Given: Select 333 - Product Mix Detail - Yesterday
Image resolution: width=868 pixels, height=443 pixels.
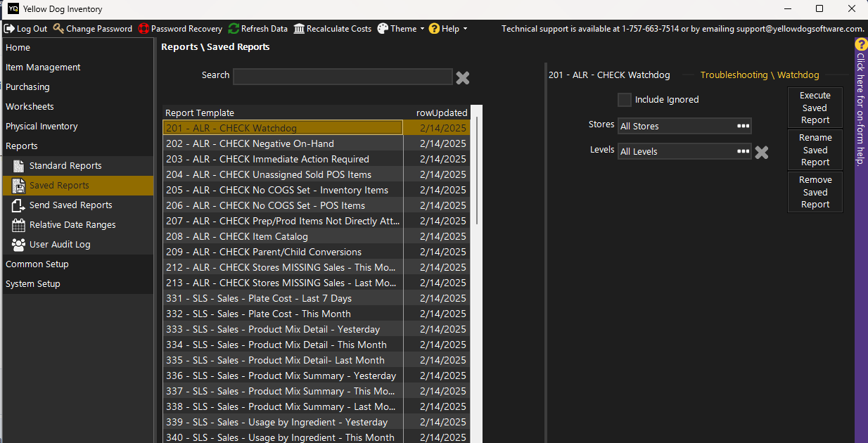Looking at the screenshot, I should pyautogui.click(x=316, y=329).
